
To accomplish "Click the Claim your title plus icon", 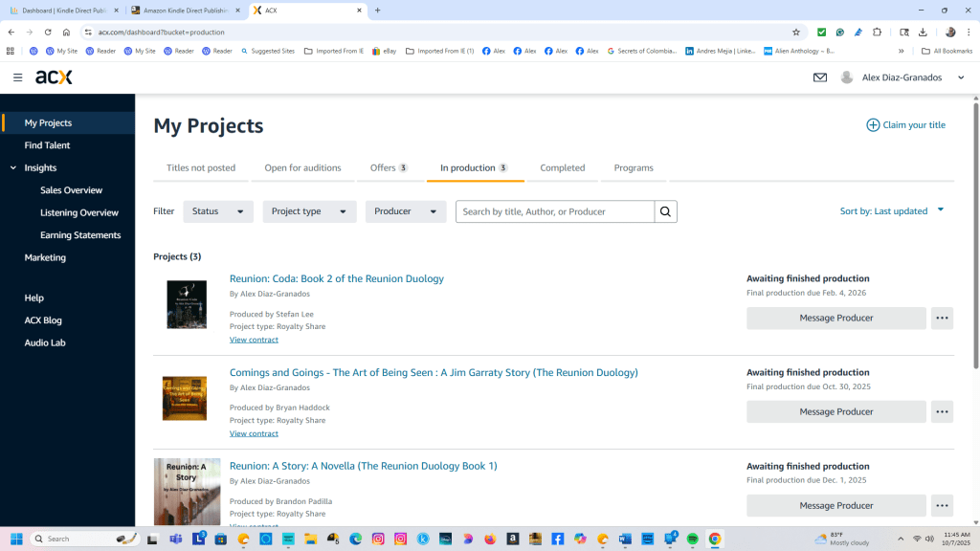I will (x=873, y=125).
